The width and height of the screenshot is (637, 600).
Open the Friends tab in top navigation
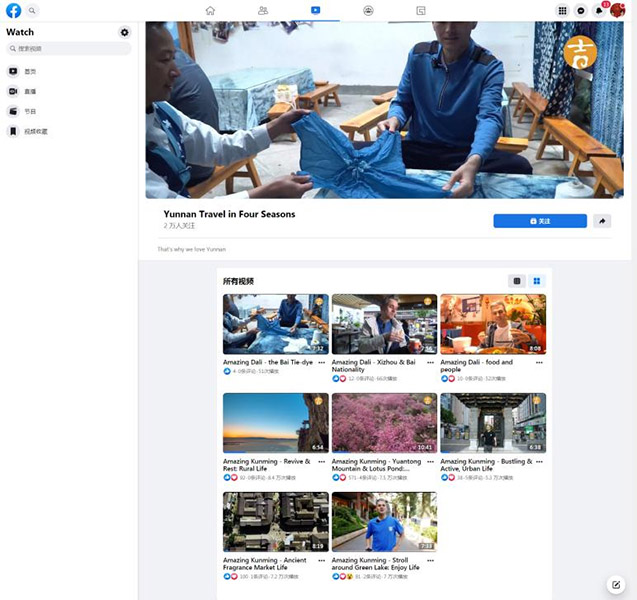[263, 10]
